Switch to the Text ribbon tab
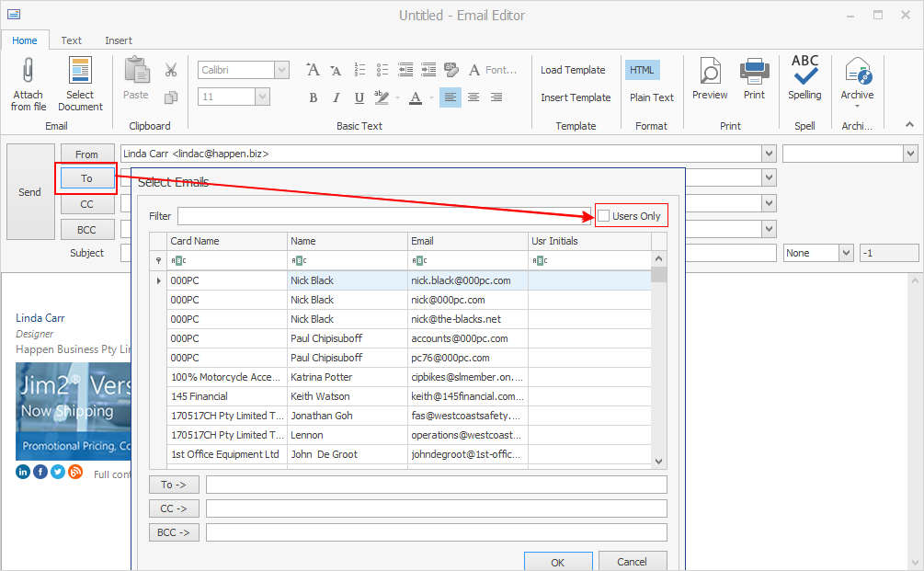 point(72,40)
